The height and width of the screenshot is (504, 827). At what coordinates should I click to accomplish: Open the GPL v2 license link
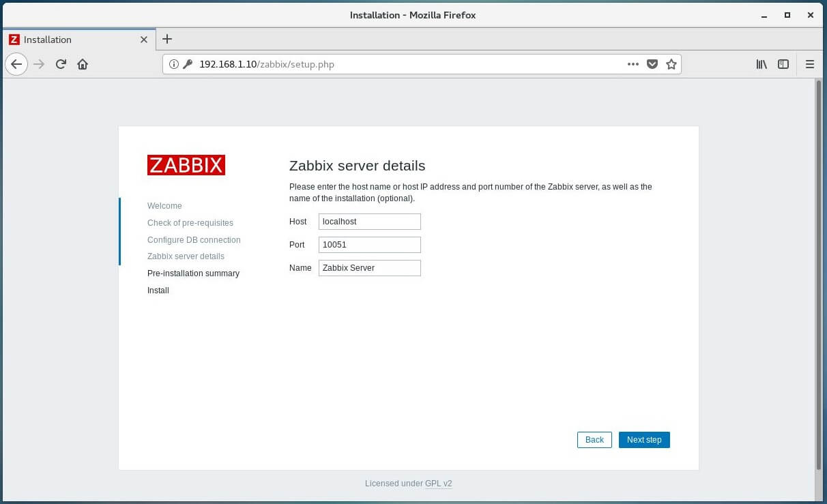coord(439,484)
